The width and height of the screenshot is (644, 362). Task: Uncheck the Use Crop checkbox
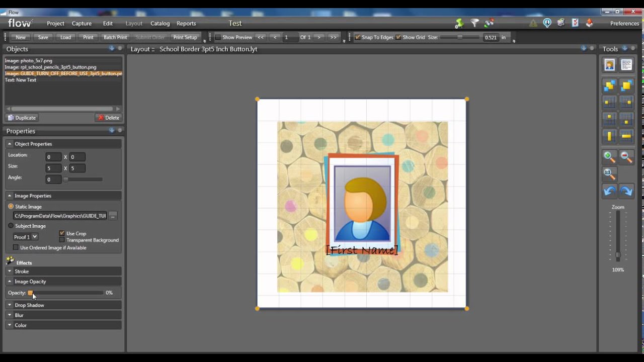tap(62, 233)
